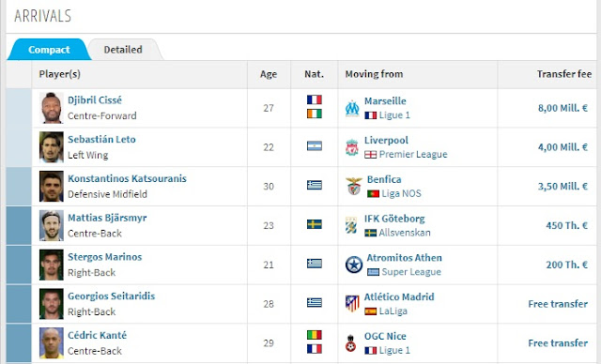The width and height of the screenshot is (601, 364).
Task: Click the Sweden flag next to Mattias Bjärsmyr
Action: click(315, 224)
